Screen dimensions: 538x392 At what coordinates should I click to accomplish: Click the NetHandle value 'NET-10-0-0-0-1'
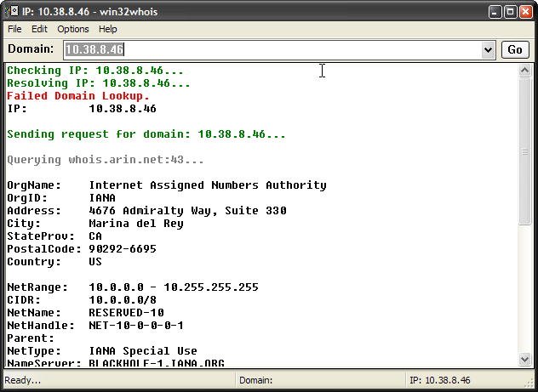[x=136, y=325]
